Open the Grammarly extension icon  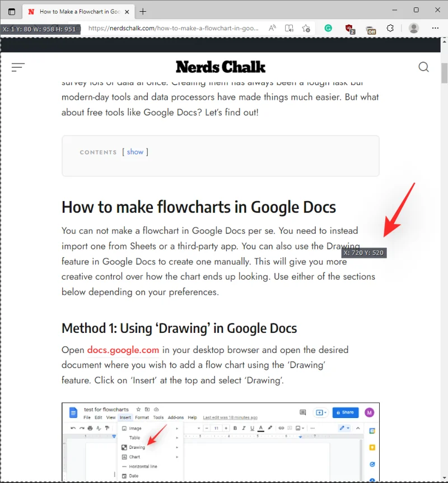[328, 28]
